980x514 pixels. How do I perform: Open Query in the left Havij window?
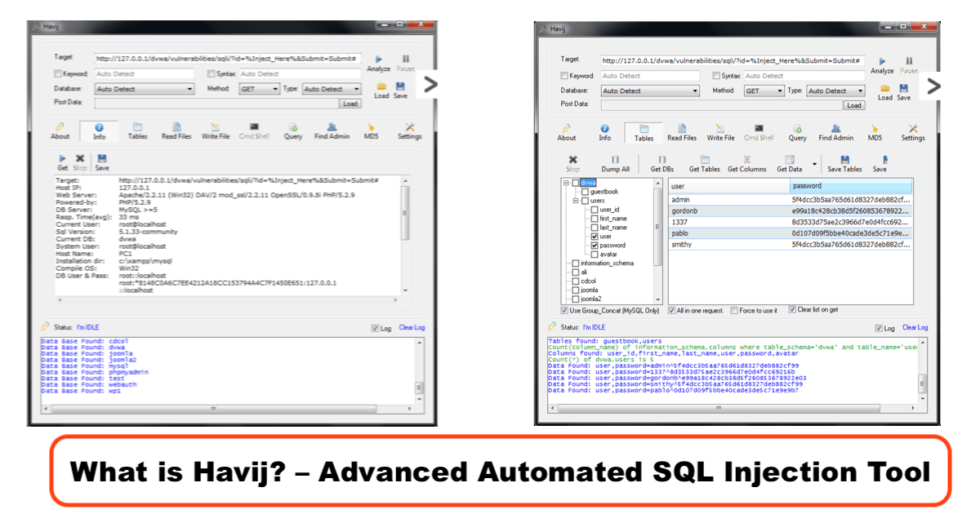click(293, 131)
